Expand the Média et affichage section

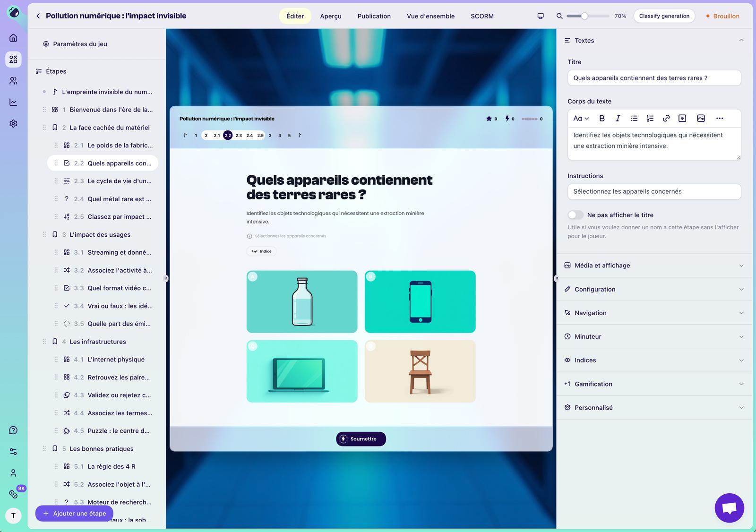pyautogui.click(x=654, y=266)
